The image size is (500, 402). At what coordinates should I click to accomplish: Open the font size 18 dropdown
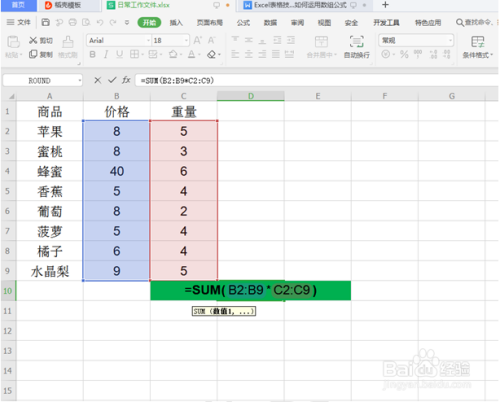tap(186, 40)
